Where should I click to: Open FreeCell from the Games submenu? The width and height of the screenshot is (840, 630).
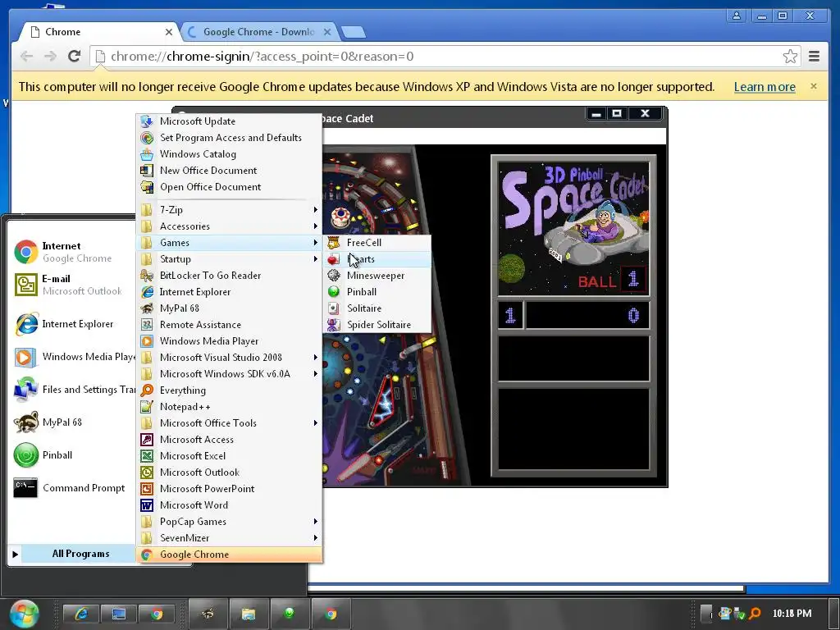[x=377, y=243]
